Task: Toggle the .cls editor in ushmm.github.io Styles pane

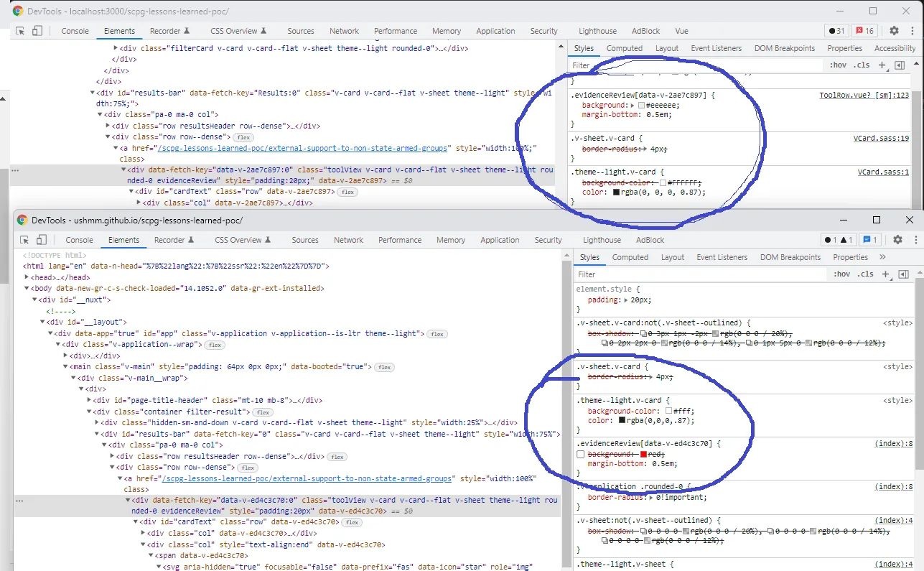Action: point(866,274)
